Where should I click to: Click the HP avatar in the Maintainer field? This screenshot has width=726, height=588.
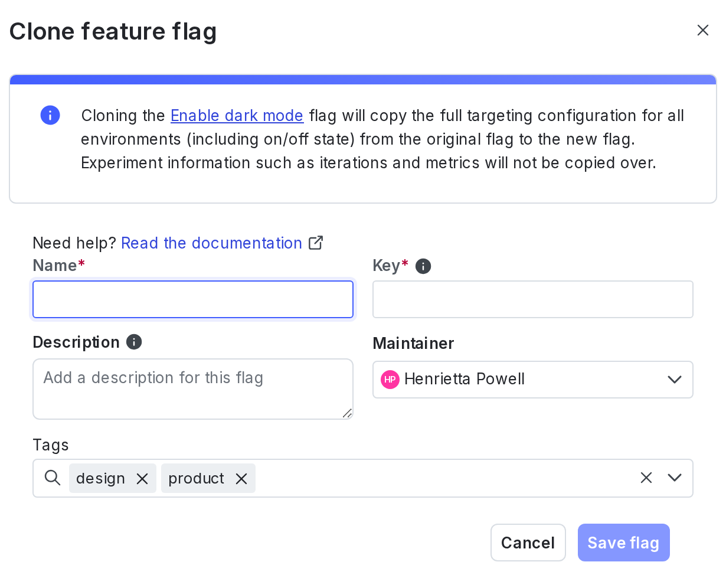390,380
